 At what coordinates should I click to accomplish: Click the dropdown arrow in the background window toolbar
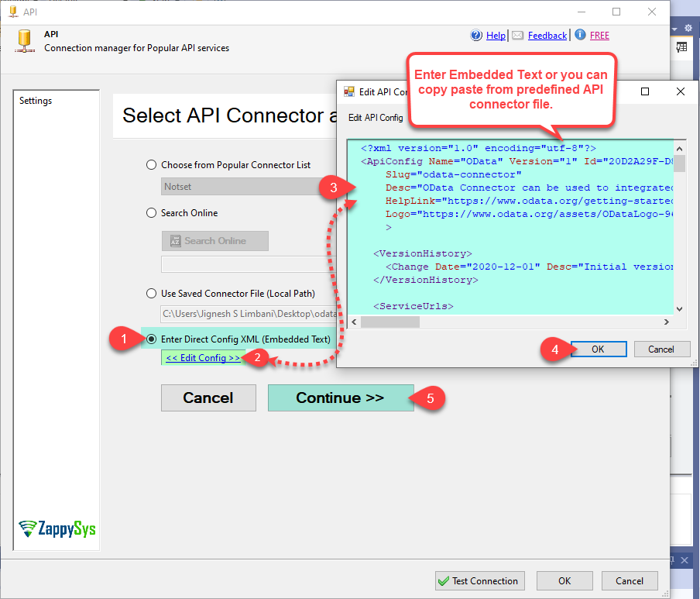[x=674, y=29]
